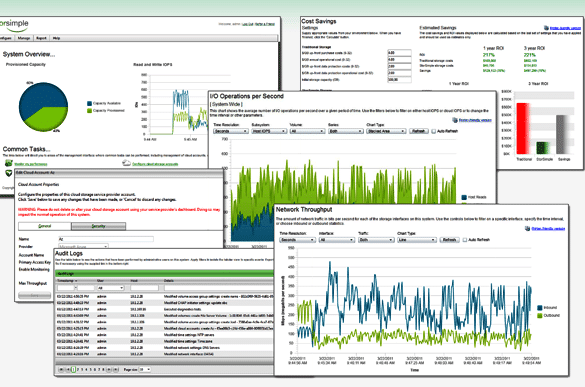
Task: Open the Configure menu in StorSimple window
Action: click(6, 38)
